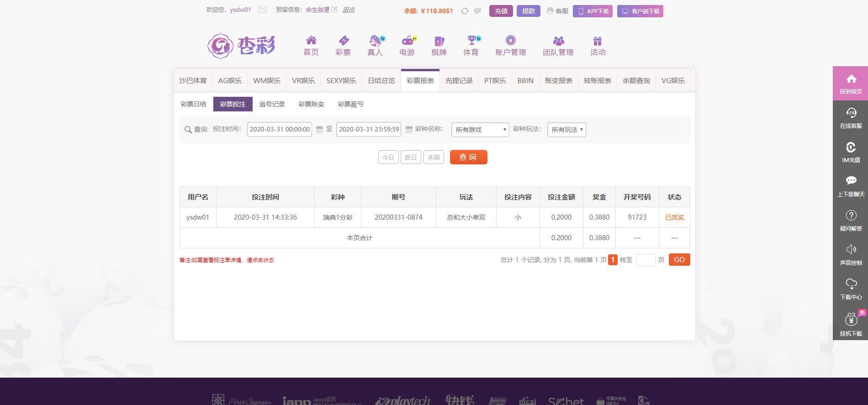Open 彩票 lottery nav icon
Viewport: 868px width, 405px height.
[x=343, y=46]
